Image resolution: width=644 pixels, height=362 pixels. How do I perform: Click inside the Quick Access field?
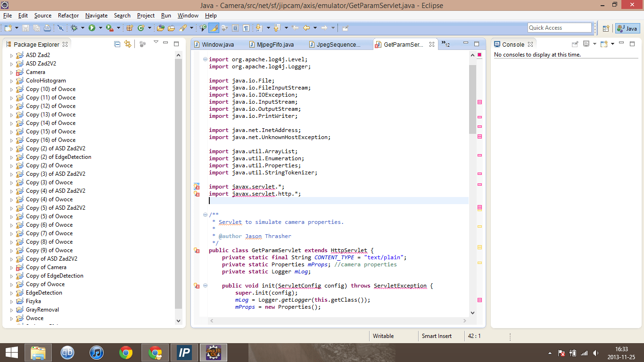coord(560,27)
